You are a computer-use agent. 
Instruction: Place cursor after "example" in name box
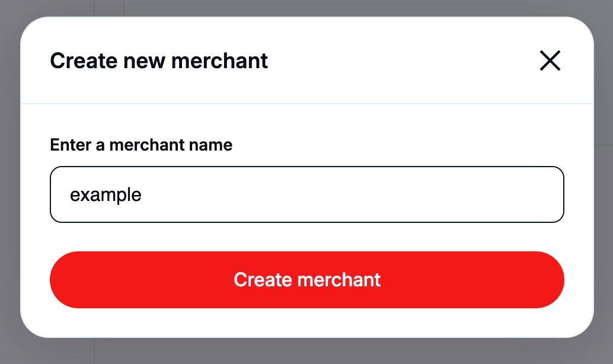pyautogui.click(x=143, y=195)
